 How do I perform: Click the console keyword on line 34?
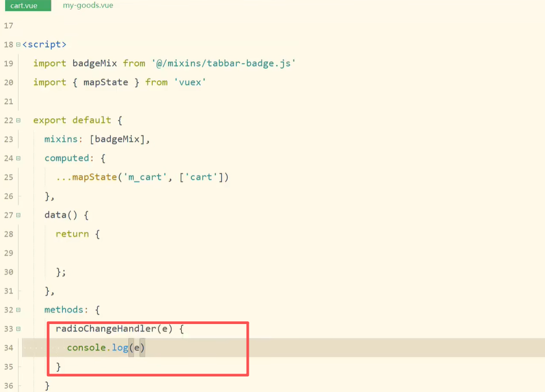(86, 348)
